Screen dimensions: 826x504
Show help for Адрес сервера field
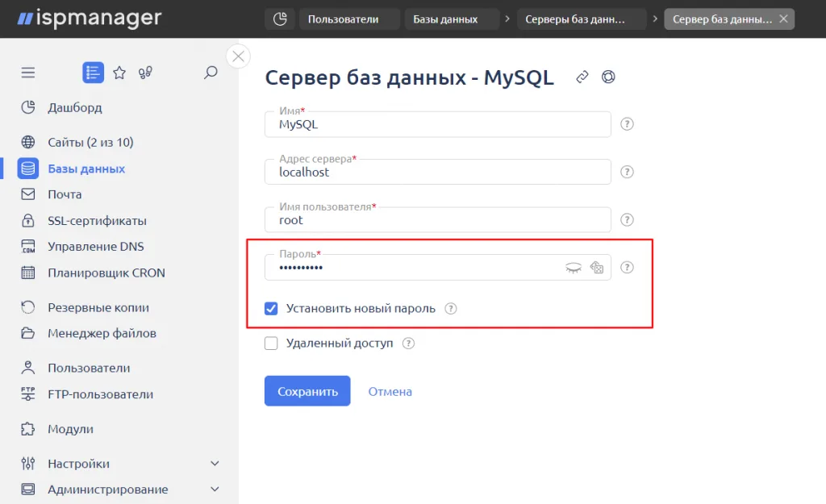pos(627,172)
